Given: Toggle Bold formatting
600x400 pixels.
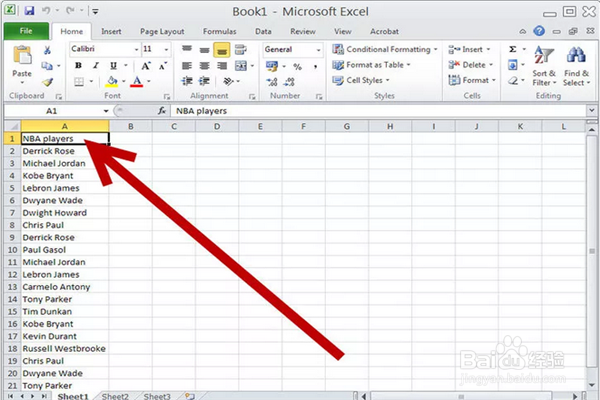Looking at the screenshot, I should coord(78,65).
